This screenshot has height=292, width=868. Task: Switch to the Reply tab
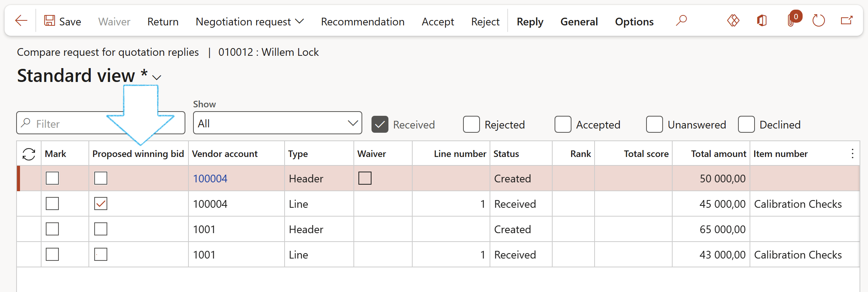(x=530, y=22)
